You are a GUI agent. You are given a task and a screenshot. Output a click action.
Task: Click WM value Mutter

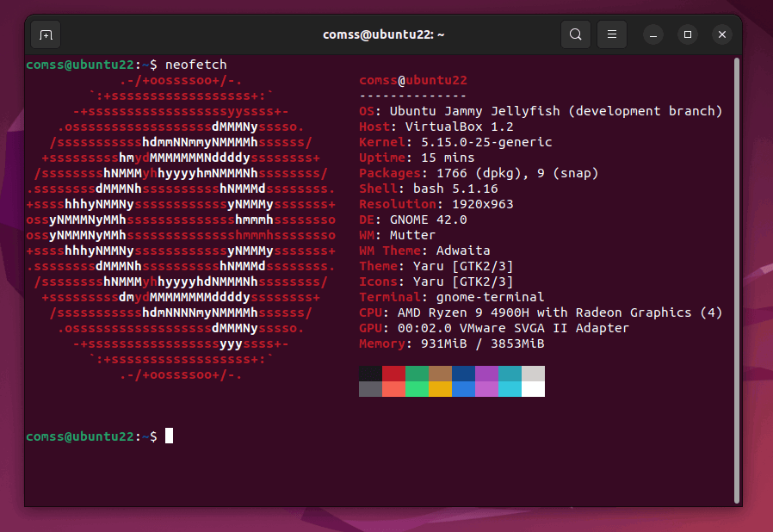[412, 235]
